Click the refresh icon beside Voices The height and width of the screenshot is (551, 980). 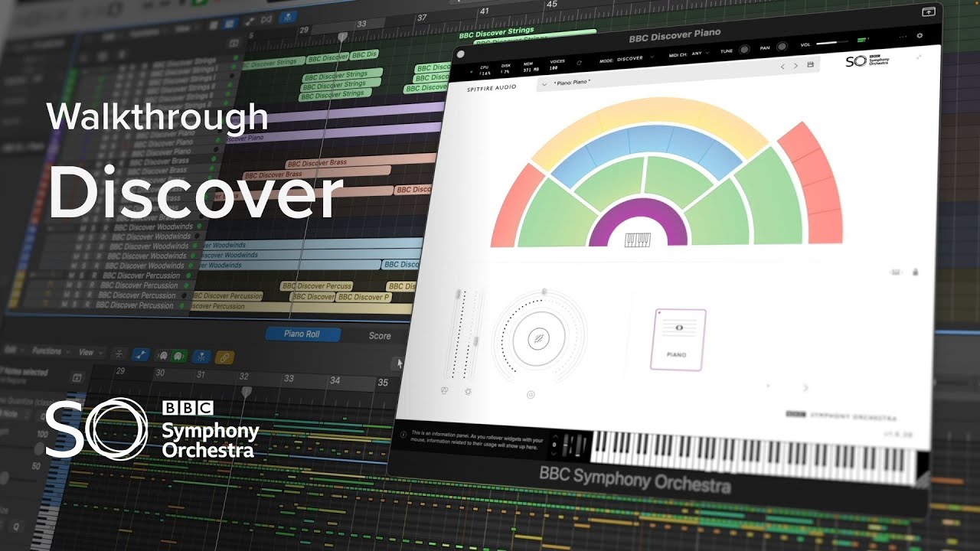[x=579, y=63]
